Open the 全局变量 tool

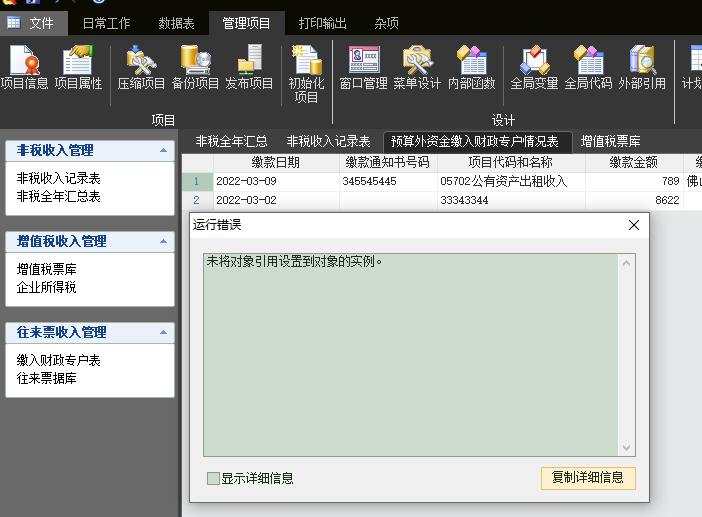coord(534,67)
